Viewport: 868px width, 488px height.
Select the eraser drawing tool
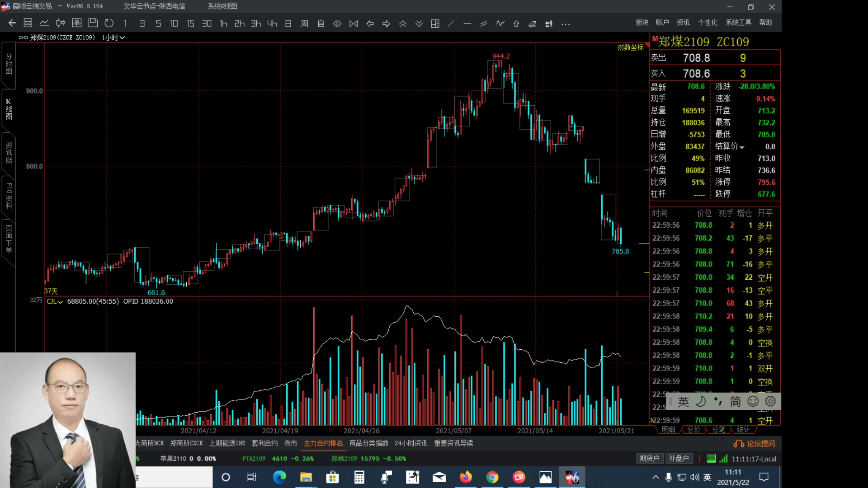[x=533, y=24]
